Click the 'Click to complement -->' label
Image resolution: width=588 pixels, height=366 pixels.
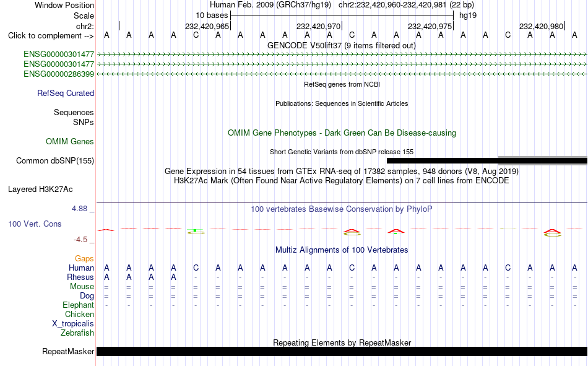(51, 36)
